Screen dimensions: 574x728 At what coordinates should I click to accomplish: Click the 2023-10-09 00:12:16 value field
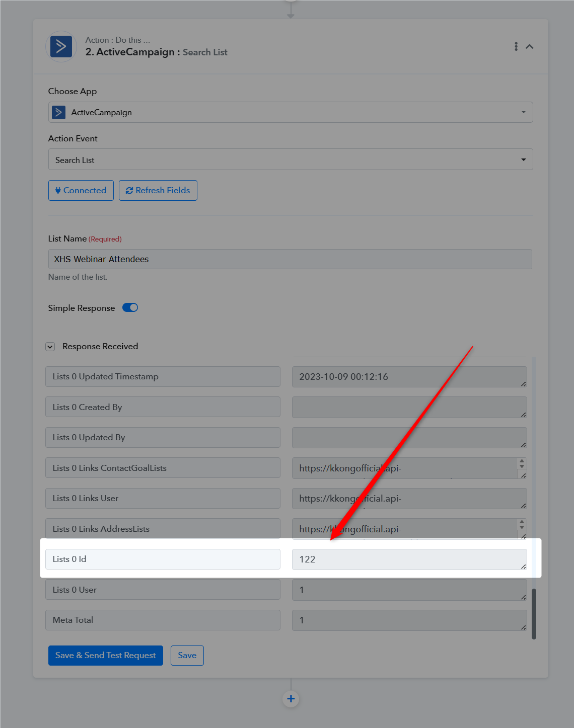point(409,377)
